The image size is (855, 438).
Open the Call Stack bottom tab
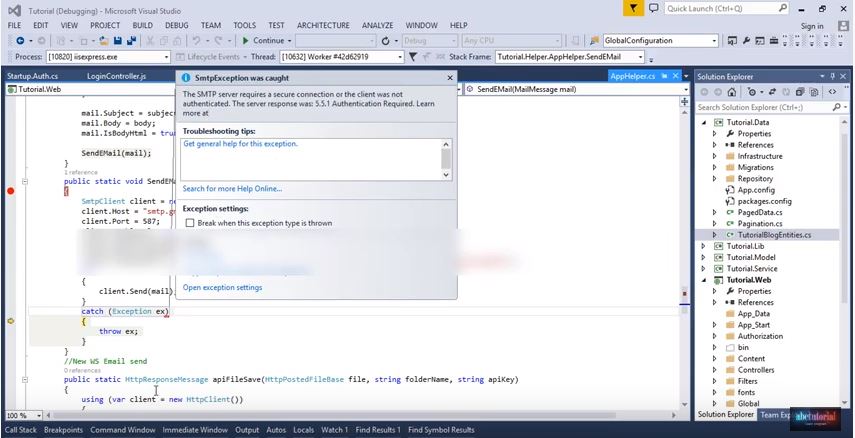pos(21,430)
